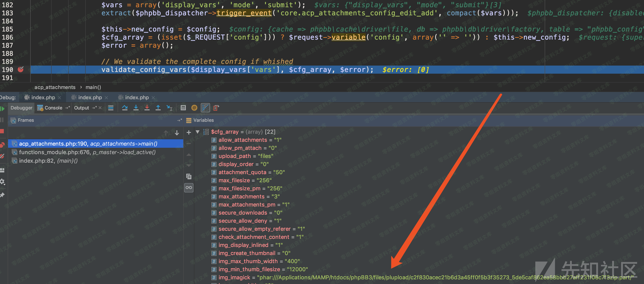This screenshot has width=644, height=284.
Task: Switch to the Output tab
Action: coord(81,108)
